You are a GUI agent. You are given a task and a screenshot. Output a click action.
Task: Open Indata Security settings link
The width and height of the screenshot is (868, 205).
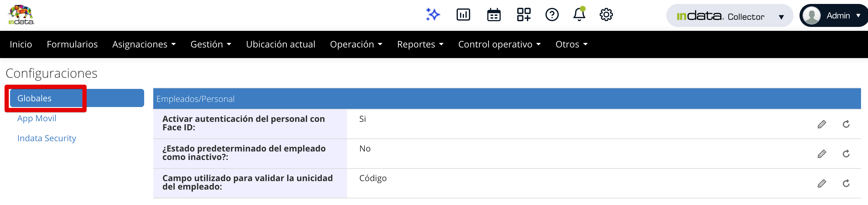[47, 138]
